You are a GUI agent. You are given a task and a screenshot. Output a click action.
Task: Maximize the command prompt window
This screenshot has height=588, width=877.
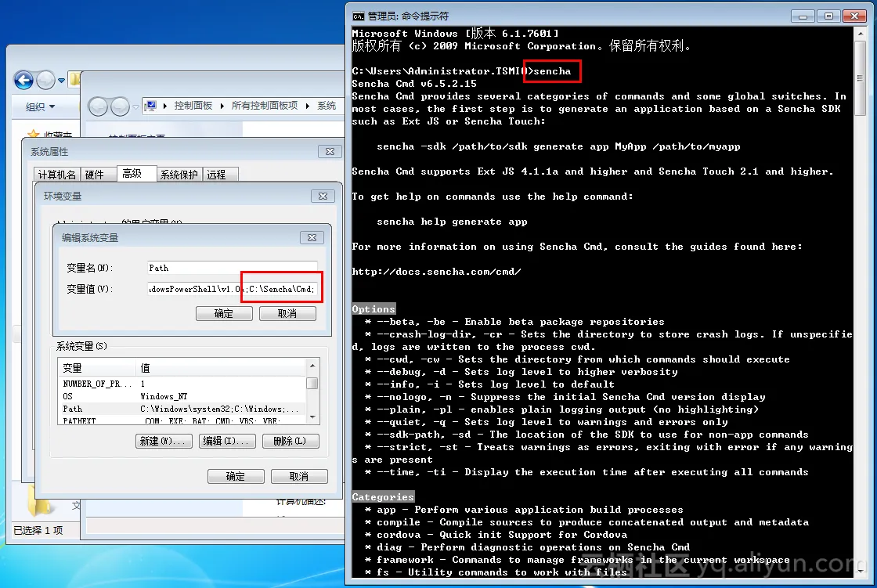(828, 16)
